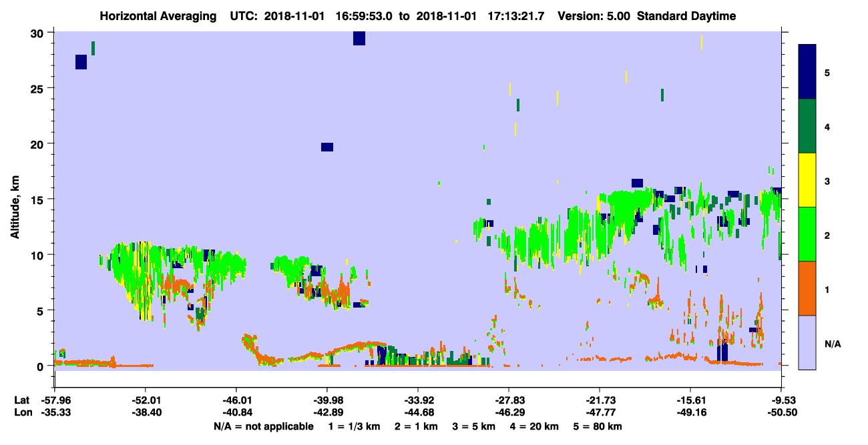Screen dimensions: 868x445
Task: Click longitude value -38.40
Action: pos(146,412)
